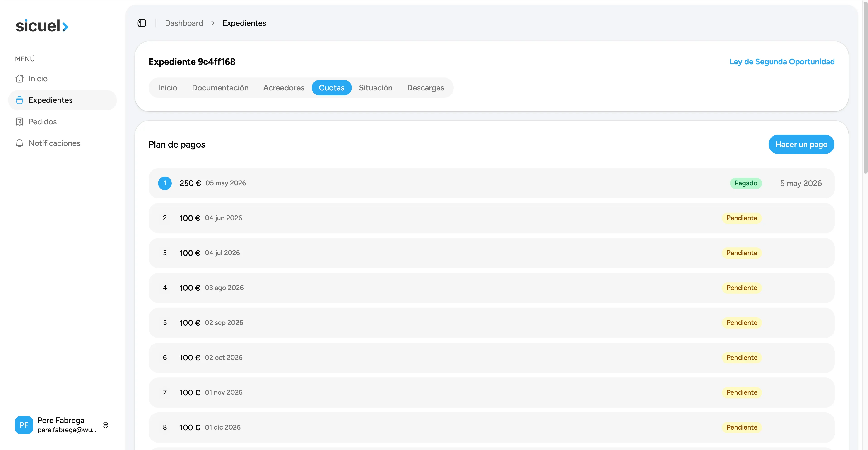Image resolution: width=868 pixels, height=450 pixels.
Task: Open Expedientes in the sidebar menu
Action: click(62, 100)
